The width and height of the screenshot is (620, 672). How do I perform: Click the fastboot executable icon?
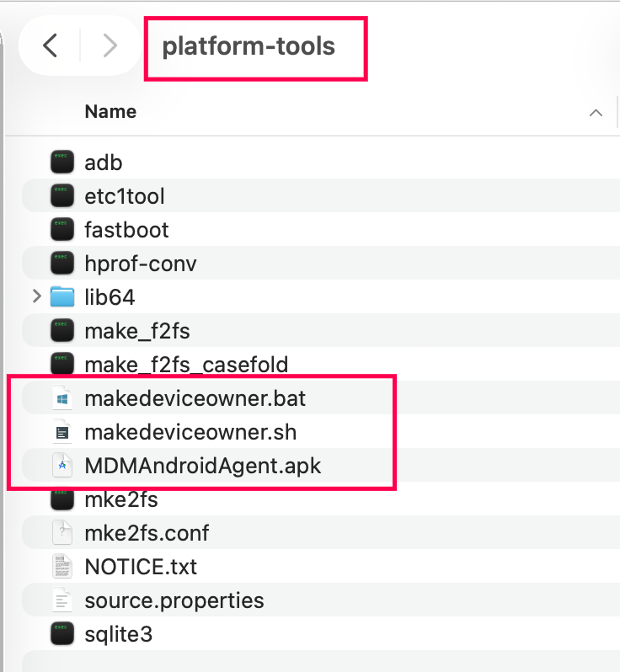click(62, 230)
